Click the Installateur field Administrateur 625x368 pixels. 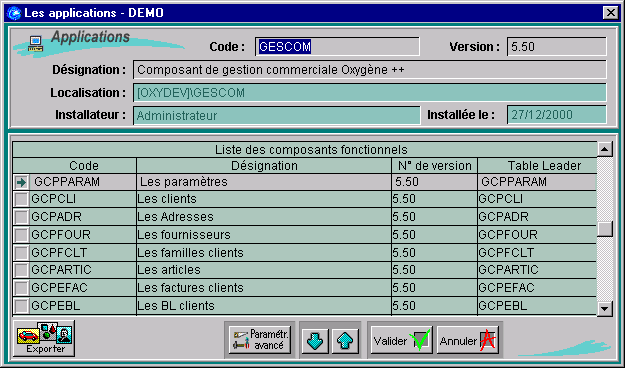click(277, 115)
